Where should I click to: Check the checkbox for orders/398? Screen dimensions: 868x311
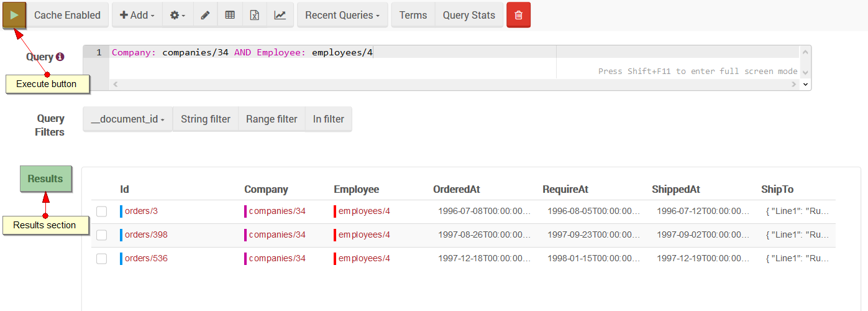[x=101, y=235]
